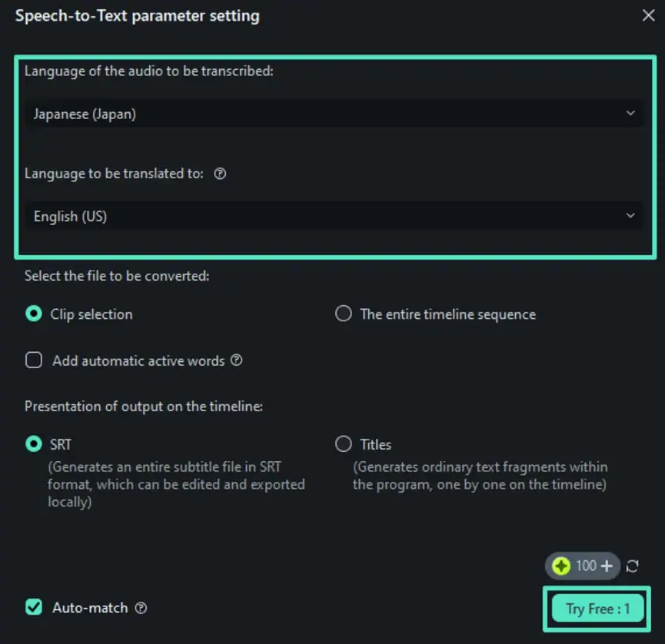Click the plus icon to add credits

607,566
